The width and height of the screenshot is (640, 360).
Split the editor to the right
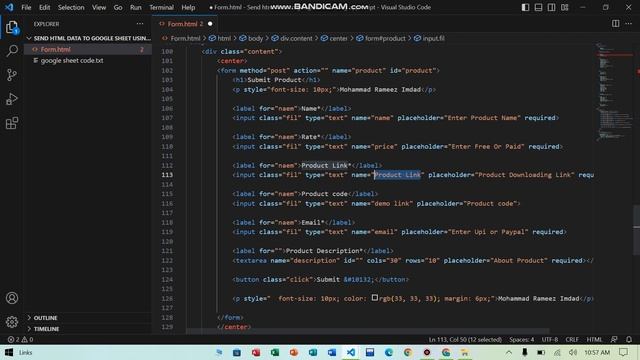(616, 24)
